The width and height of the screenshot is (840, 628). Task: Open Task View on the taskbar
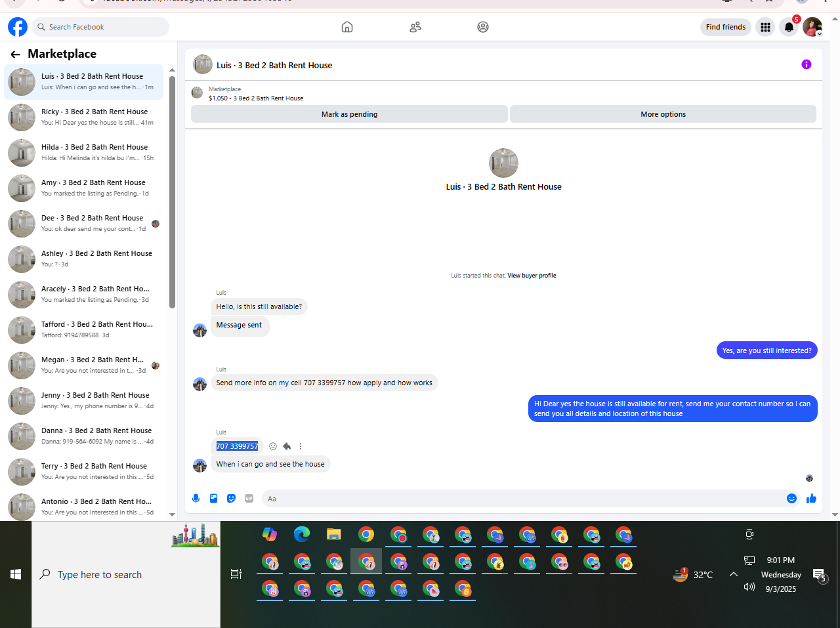(x=236, y=574)
